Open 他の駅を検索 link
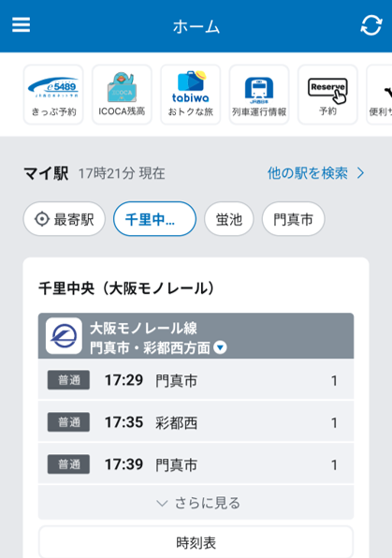This screenshot has width=392, height=558. [316, 173]
